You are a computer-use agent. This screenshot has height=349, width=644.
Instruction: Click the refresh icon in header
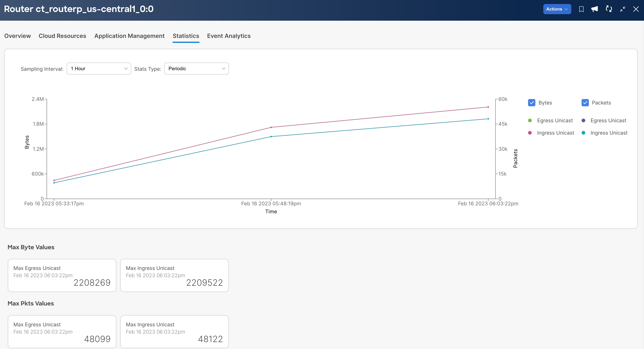[x=609, y=9]
